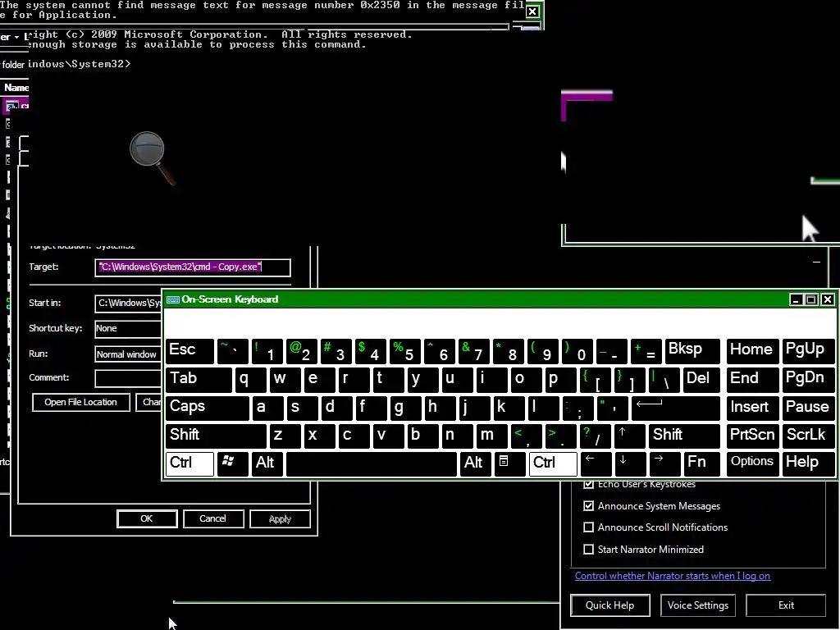
Task: Click the Comment field in Properties dialog
Action: point(128,378)
